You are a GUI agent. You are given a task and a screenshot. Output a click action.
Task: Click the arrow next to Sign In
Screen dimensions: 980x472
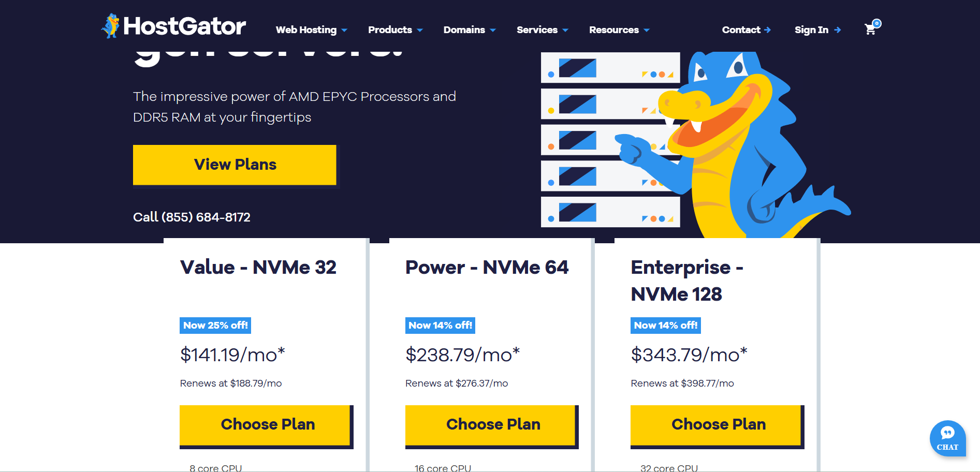coord(838,30)
